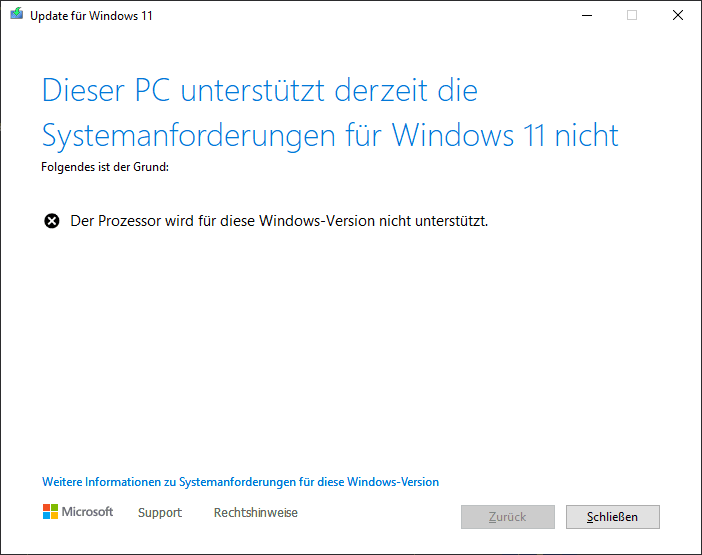Click 'Windows-Version' at the end of the blue link
This screenshot has height=555, width=702.
[393, 482]
